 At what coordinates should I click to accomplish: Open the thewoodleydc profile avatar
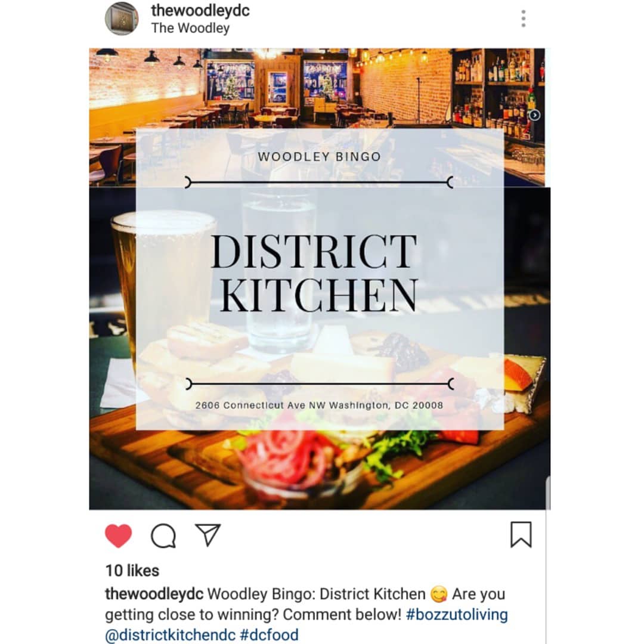click(122, 19)
